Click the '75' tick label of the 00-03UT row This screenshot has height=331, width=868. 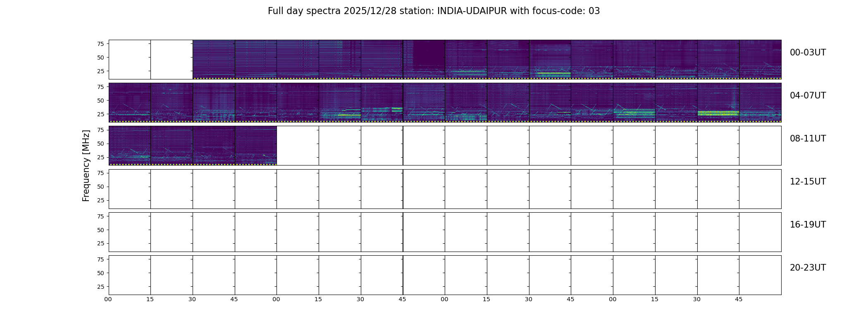100,44
